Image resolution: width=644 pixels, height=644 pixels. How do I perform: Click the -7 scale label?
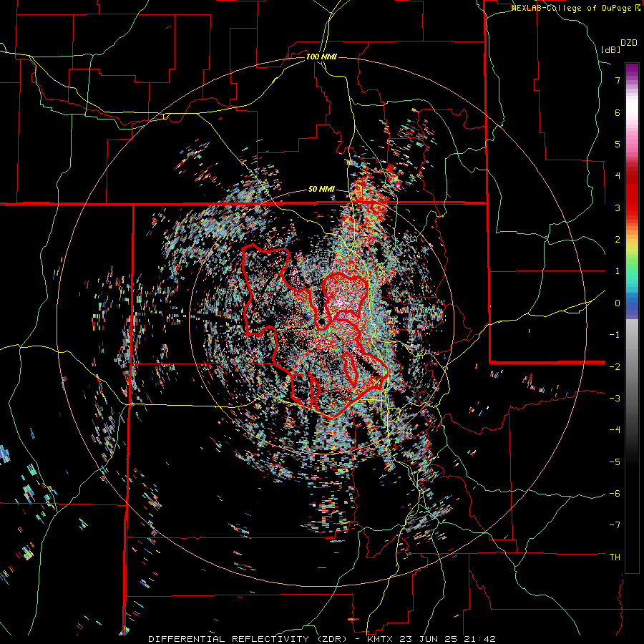coord(615,525)
